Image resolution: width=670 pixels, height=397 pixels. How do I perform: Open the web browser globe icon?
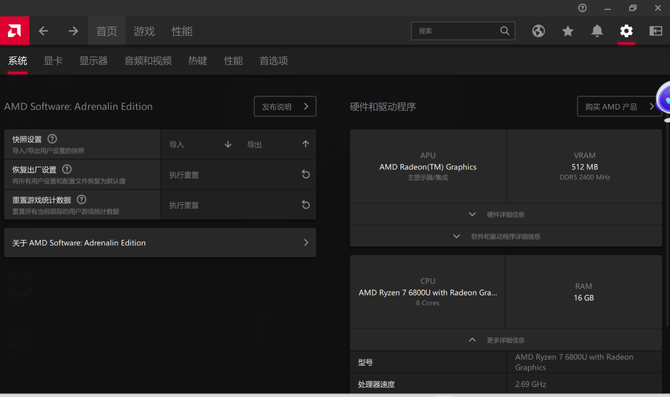coord(538,31)
